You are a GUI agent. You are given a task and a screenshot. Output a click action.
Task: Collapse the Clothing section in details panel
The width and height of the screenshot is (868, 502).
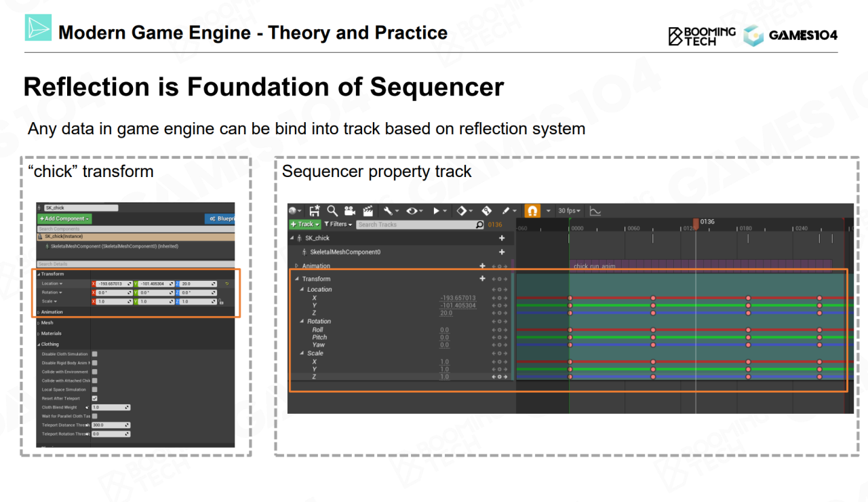[x=39, y=345]
